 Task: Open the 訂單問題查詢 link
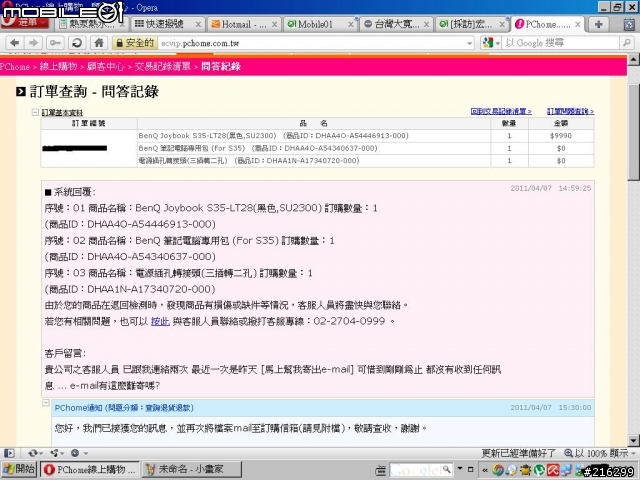571,111
